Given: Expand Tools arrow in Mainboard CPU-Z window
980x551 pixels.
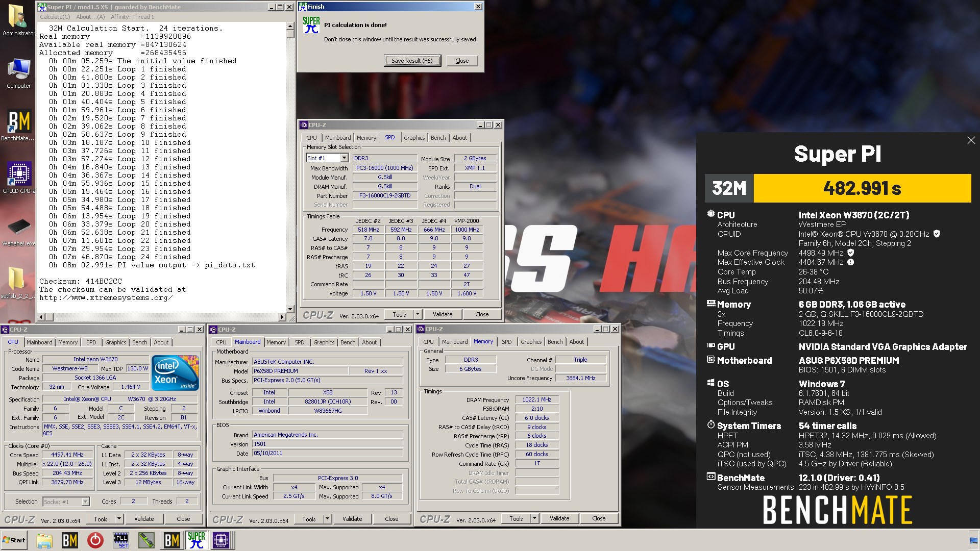Looking at the screenshot, I should 328,519.
